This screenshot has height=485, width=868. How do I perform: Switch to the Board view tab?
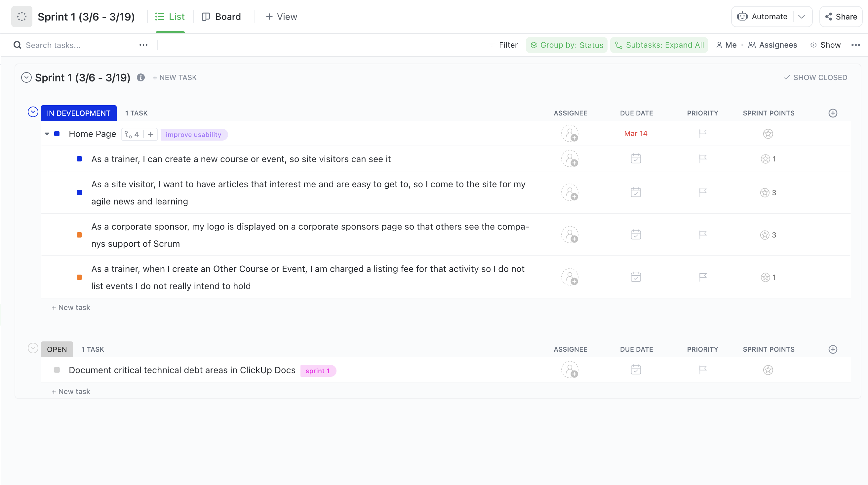point(221,17)
